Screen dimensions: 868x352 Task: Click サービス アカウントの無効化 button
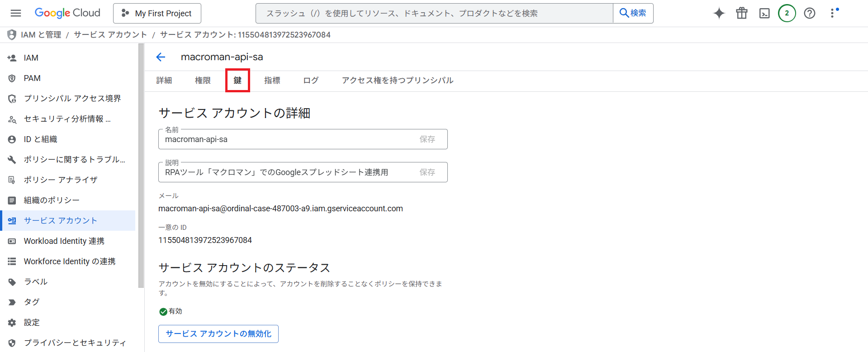coord(218,334)
